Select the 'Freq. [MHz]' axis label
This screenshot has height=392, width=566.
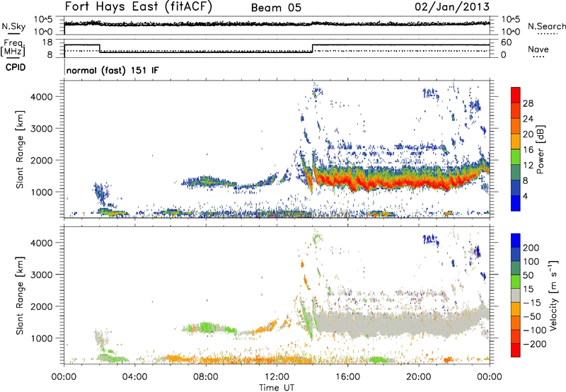13,47
